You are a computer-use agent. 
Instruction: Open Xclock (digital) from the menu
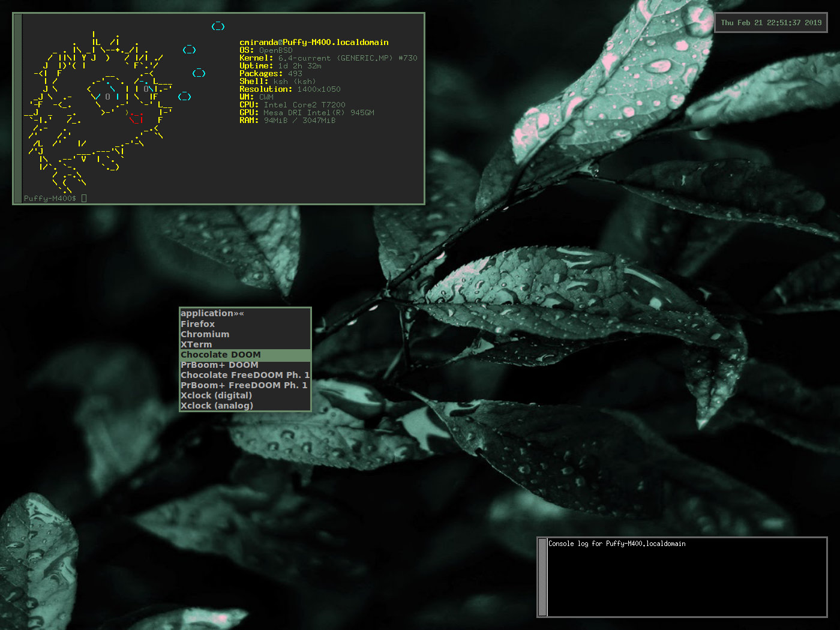pos(216,395)
